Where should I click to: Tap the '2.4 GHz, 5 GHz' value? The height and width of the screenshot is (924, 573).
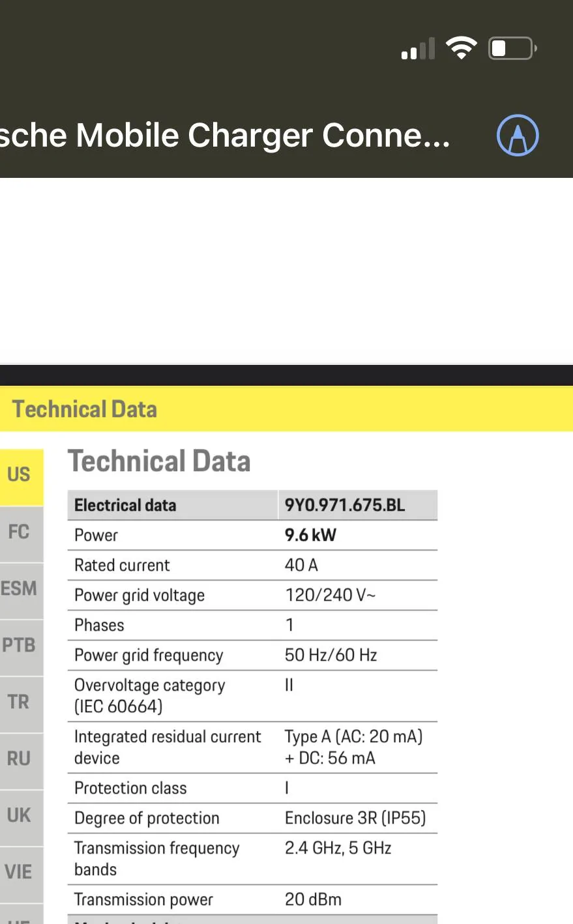pyautogui.click(x=338, y=848)
